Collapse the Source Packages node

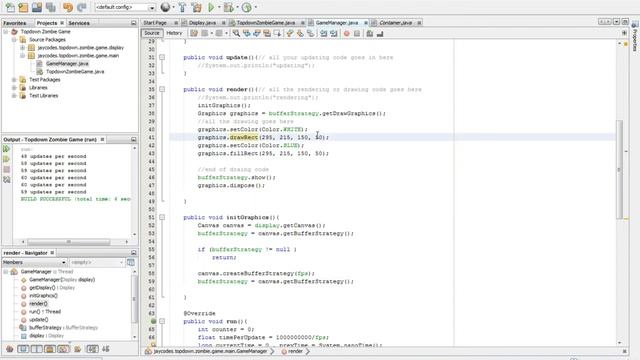[x=14, y=40]
